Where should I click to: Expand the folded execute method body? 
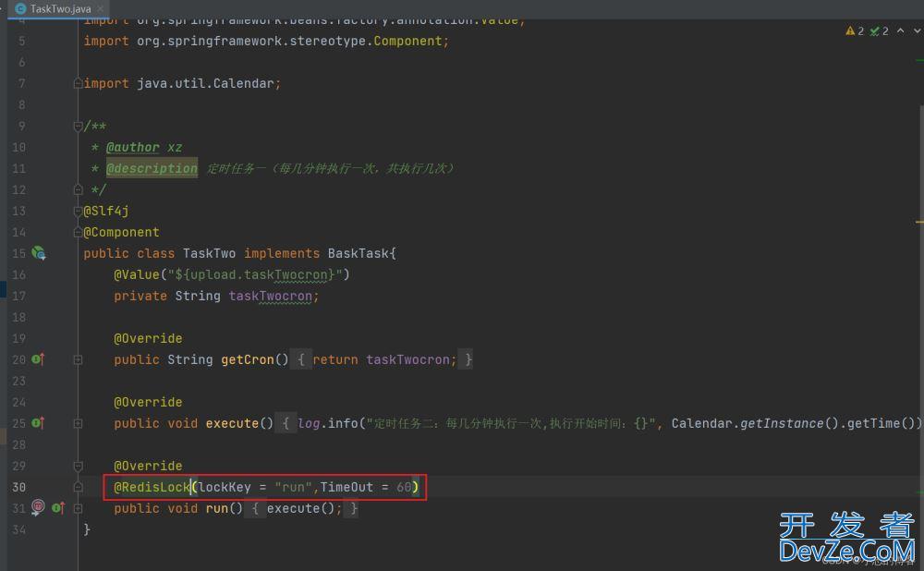pyautogui.click(x=78, y=423)
